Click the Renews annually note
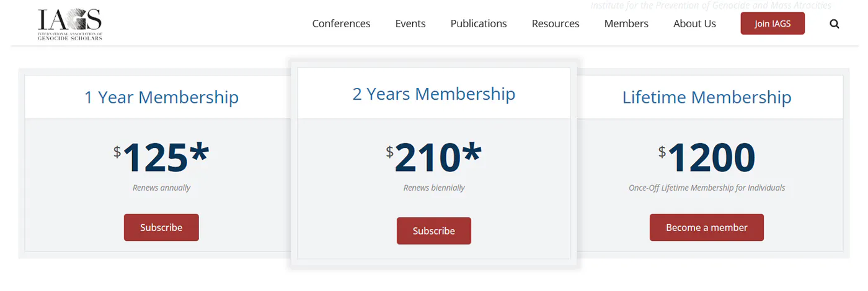The image size is (868, 291). [161, 188]
